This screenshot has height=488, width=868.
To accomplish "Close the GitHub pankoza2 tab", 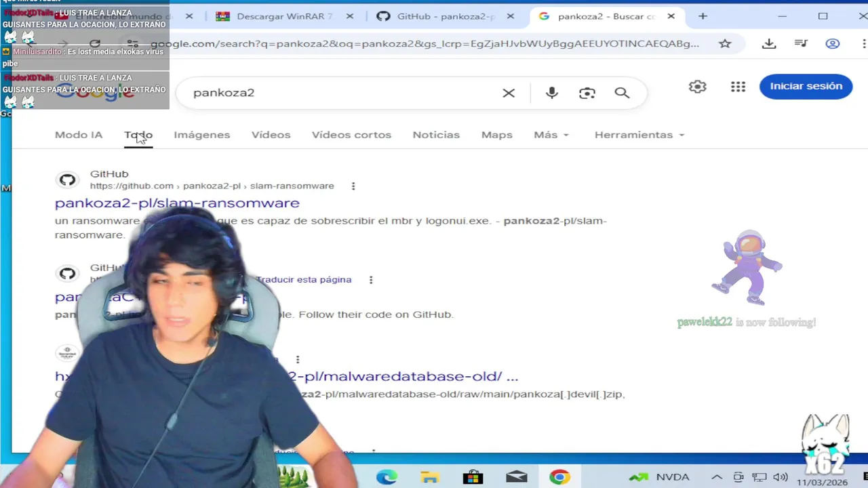I will 511,16.
